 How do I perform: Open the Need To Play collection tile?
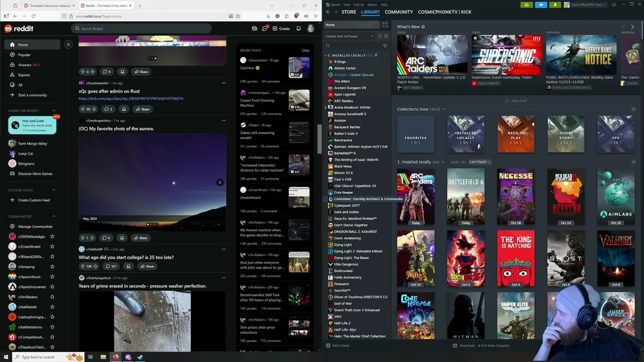516,134
